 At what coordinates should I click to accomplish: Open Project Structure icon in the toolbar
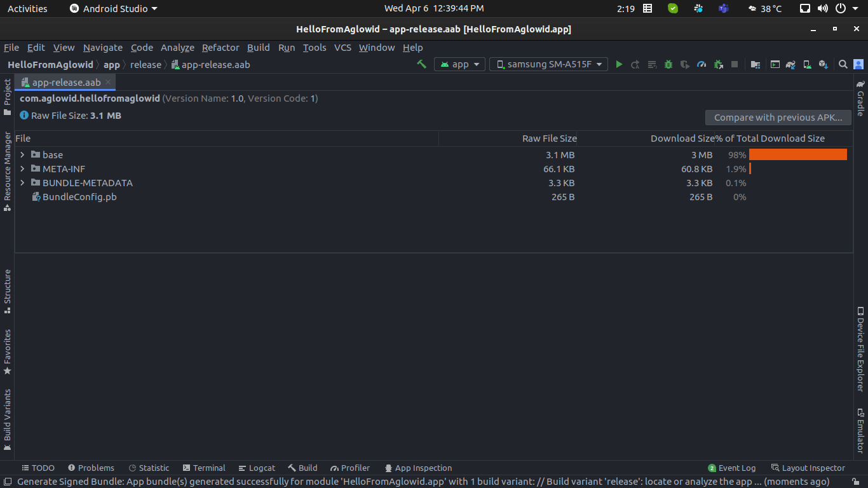[x=755, y=64]
